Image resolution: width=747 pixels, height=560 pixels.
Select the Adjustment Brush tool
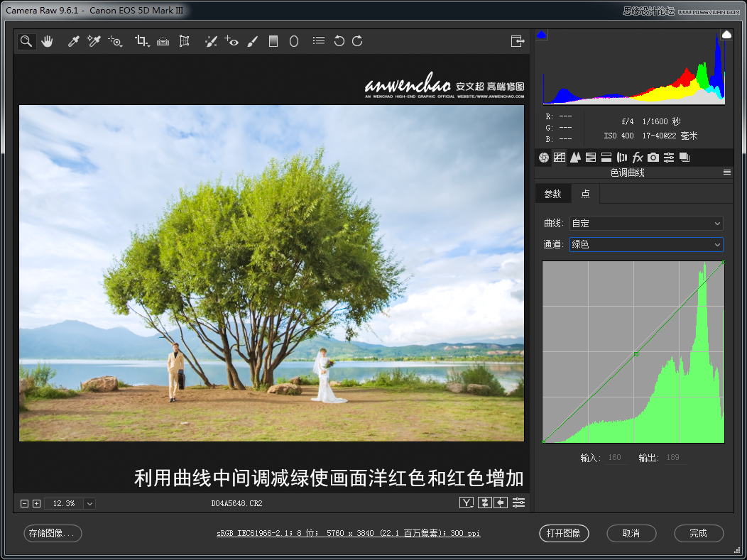point(253,41)
